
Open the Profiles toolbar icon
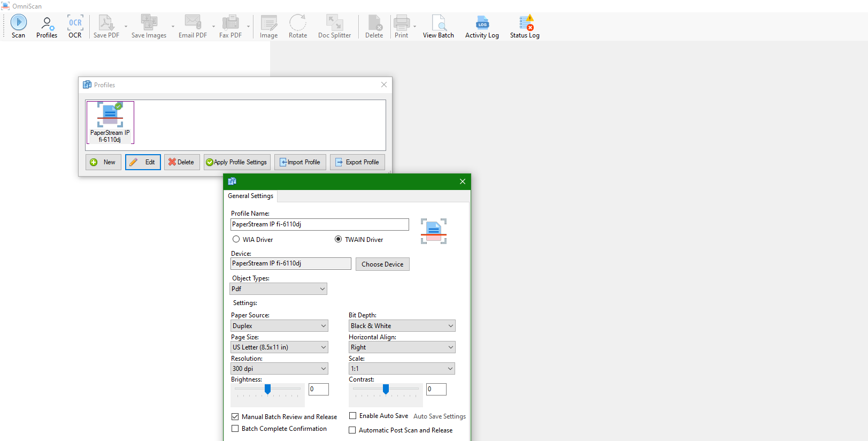pos(47,26)
